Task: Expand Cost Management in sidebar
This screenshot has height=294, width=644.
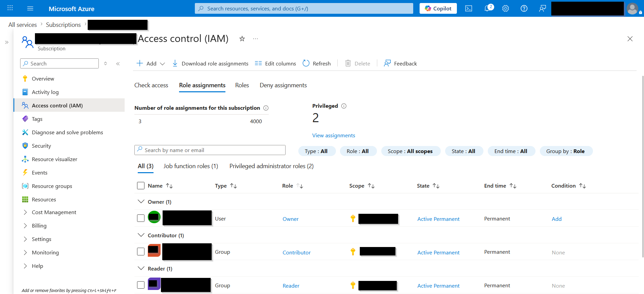Action: click(25, 212)
